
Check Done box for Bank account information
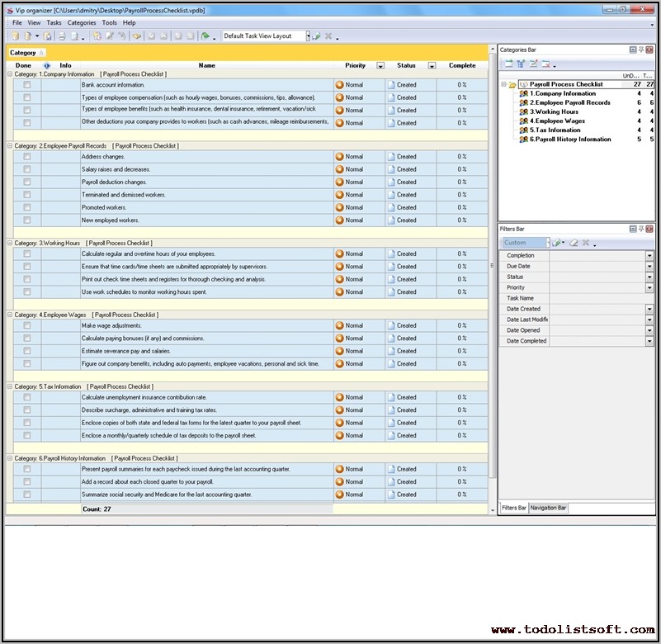(27, 85)
